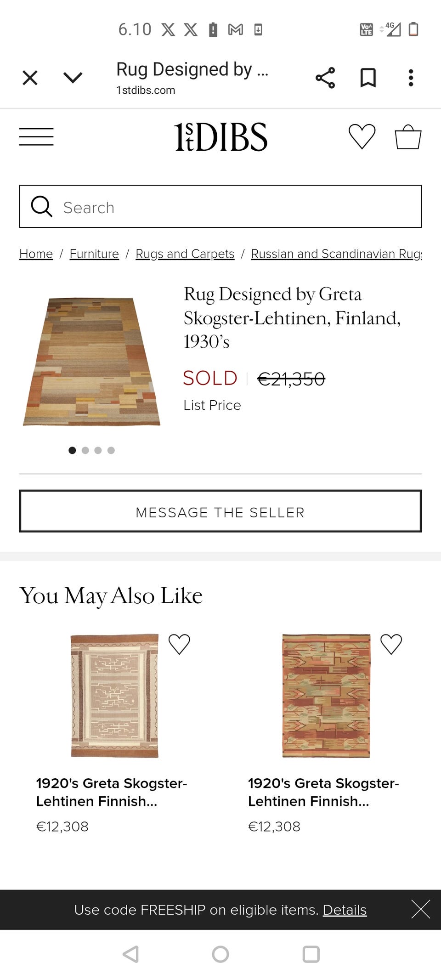Go to Furniture breadcrumb
Screen dimensions: 441x980
(x=94, y=254)
